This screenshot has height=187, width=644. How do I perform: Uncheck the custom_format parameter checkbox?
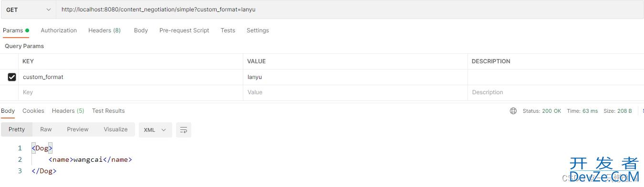pyautogui.click(x=12, y=77)
